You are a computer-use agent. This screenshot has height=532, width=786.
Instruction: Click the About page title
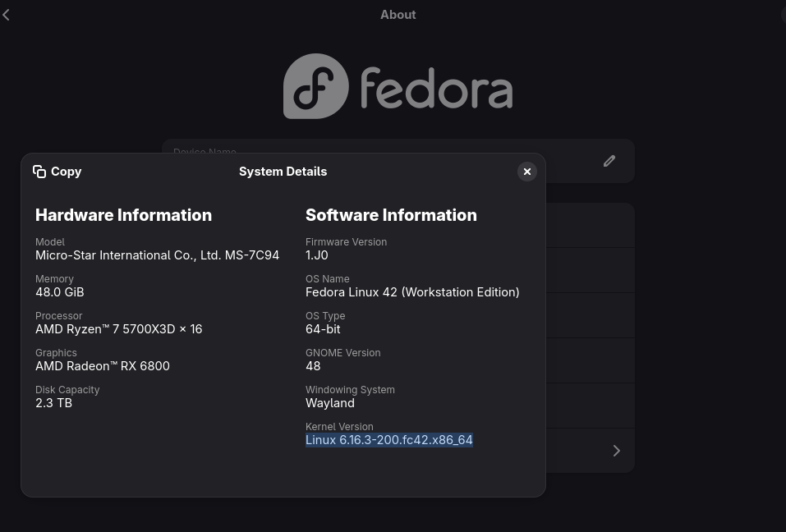pyautogui.click(x=398, y=15)
